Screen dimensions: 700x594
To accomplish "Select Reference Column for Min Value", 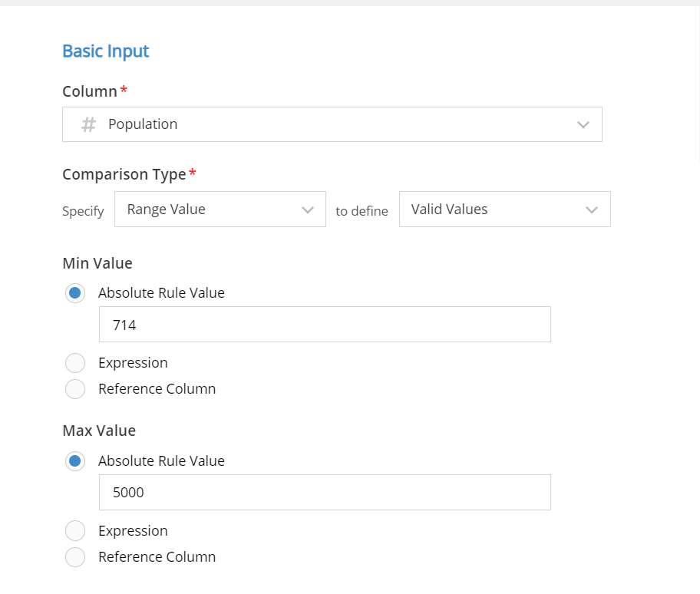I will click(x=75, y=389).
